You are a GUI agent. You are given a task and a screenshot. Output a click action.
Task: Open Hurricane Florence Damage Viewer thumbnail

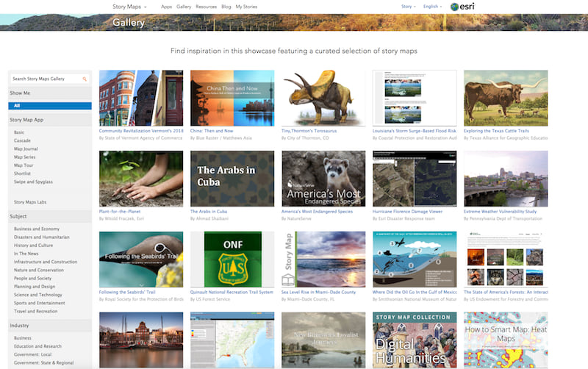click(x=415, y=179)
